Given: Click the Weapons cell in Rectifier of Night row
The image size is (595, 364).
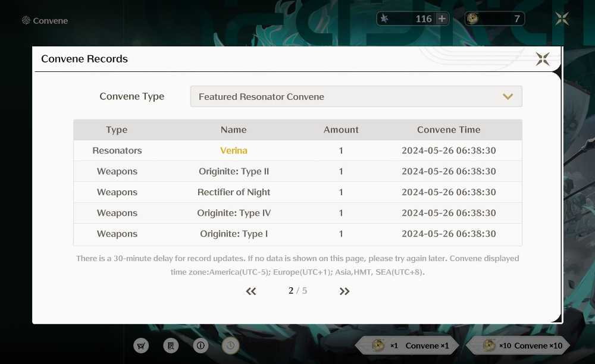Looking at the screenshot, I should tap(117, 192).
